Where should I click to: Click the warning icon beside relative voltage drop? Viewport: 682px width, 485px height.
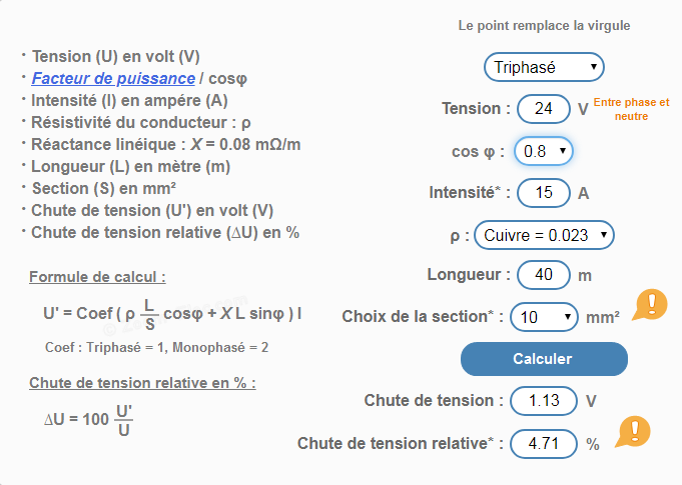[633, 431]
